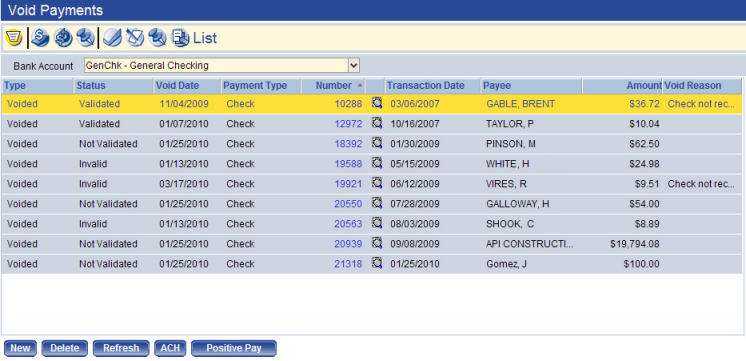Open check number 10288 link
The height and width of the screenshot is (361, 746).
[x=348, y=104]
